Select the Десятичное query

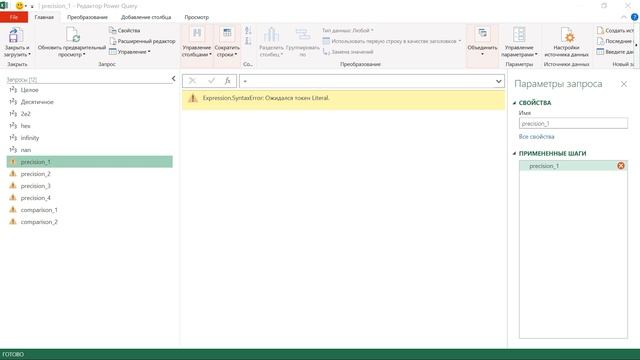pos(89,102)
